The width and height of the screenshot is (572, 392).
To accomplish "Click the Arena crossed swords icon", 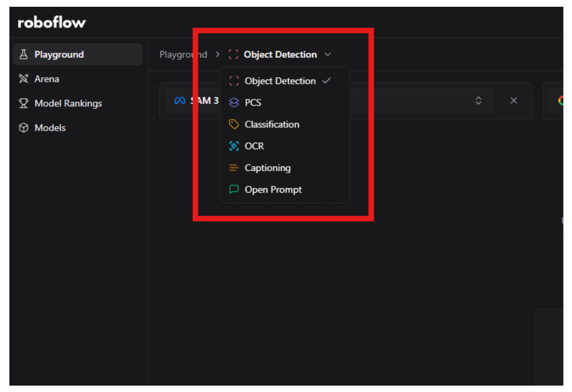I will tap(24, 79).
